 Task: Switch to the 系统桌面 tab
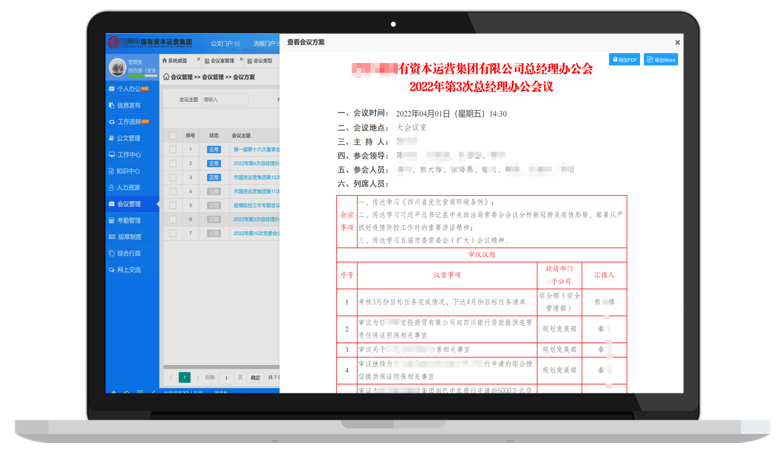pyautogui.click(x=175, y=60)
